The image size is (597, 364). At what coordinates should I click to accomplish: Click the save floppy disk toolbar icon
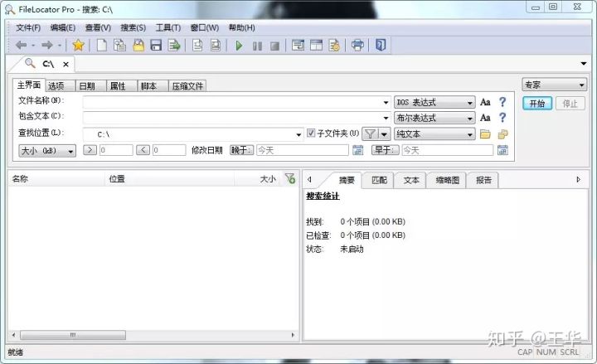pos(156,46)
